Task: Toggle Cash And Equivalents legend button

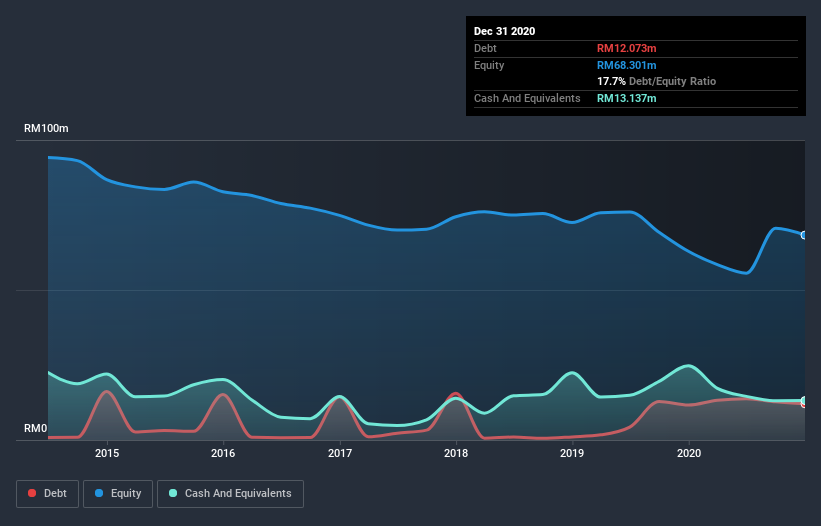Action: click(230, 494)
